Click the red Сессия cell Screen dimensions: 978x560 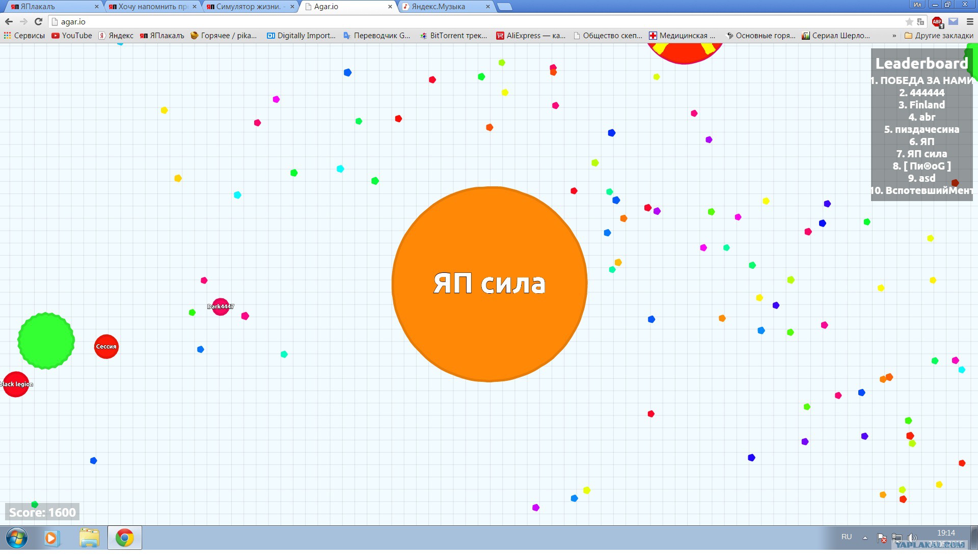[x=106, y=347]
